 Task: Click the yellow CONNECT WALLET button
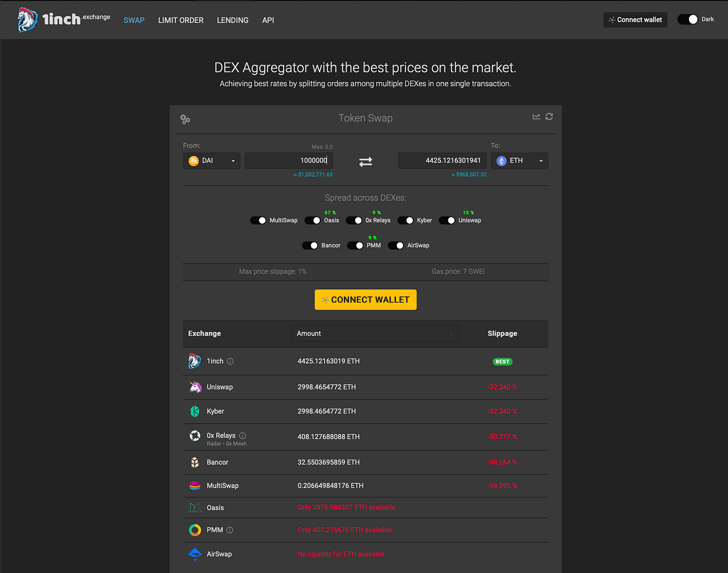click(366, 300)
